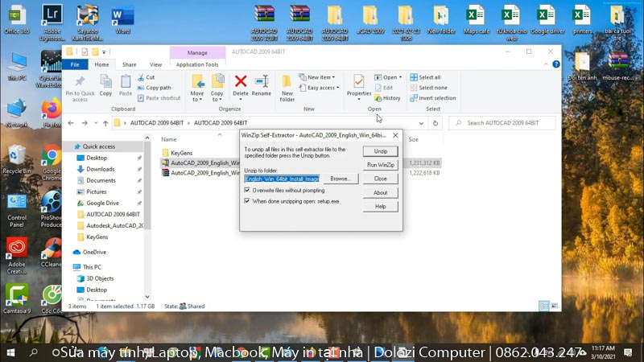Select Google Drive in navigation pane
The width and height of the screenshot is (644, 362).
point(102,204)
